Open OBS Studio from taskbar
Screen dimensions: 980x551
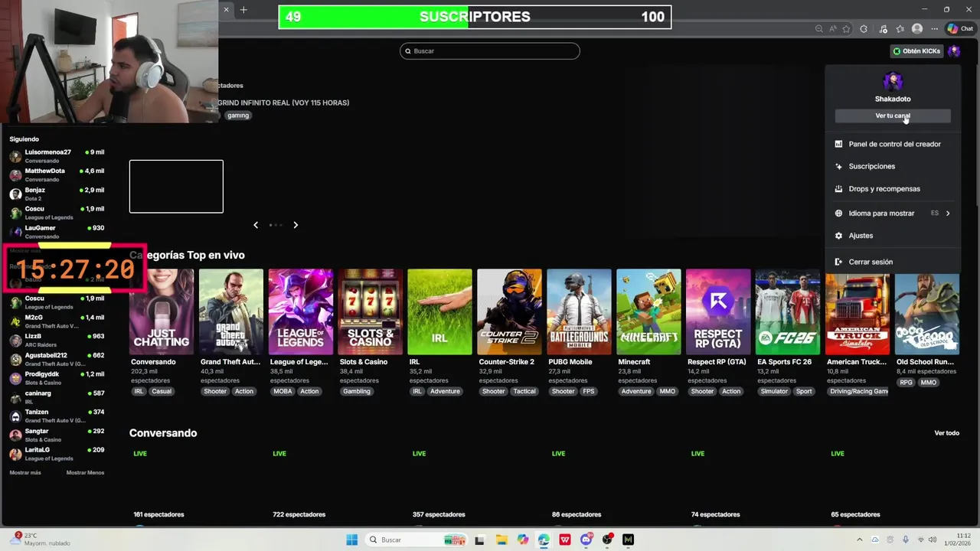point(607,540)
